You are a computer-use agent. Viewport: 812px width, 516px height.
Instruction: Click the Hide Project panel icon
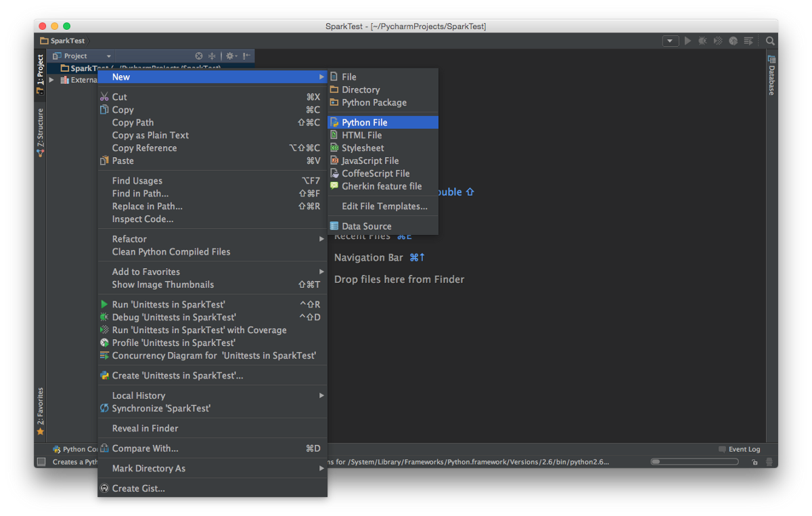tap(247, 56)
